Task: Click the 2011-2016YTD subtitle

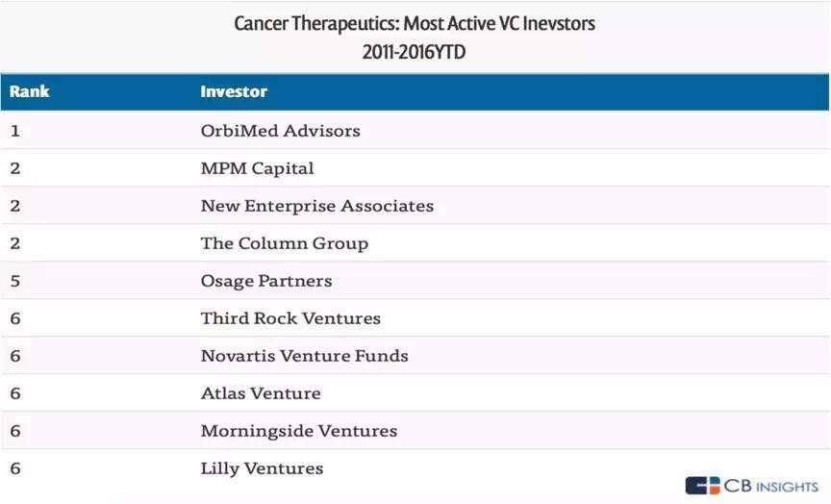Action: [415, 52]
